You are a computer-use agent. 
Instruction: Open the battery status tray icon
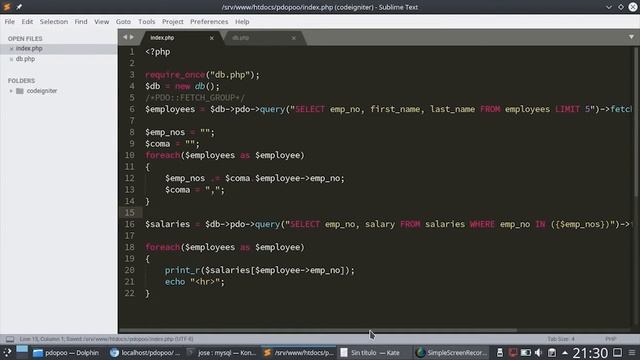point(526,353)
